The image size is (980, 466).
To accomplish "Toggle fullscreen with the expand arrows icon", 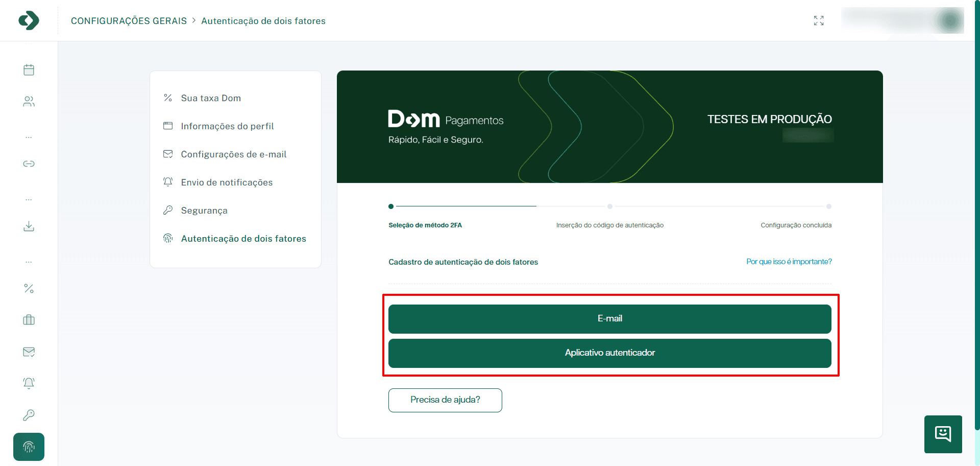I will coord(819,20).
